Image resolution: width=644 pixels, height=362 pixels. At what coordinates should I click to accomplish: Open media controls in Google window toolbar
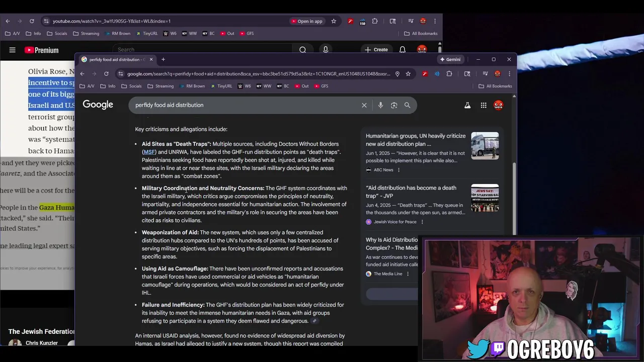485,74
